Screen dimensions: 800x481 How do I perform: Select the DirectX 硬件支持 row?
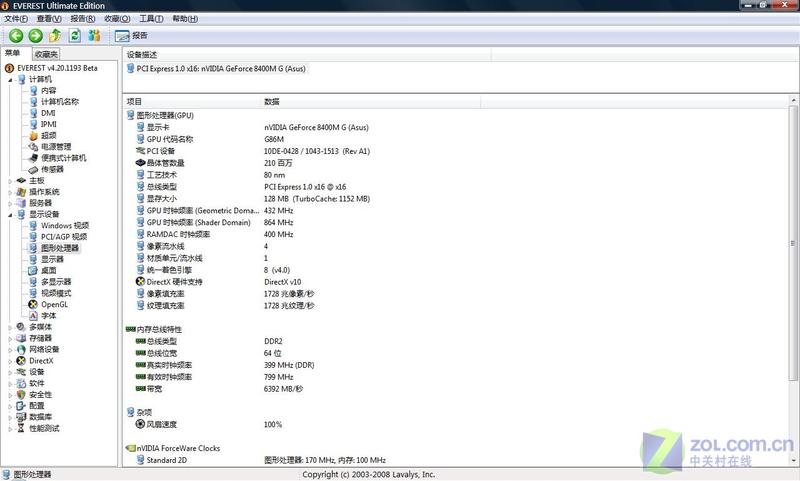(x=219, y=282)
